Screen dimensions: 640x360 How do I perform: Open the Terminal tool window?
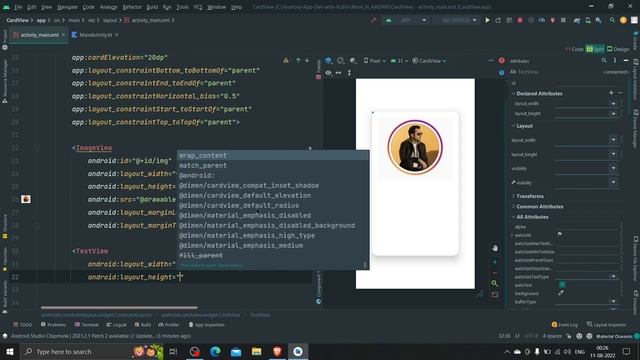tap(87, 324)
